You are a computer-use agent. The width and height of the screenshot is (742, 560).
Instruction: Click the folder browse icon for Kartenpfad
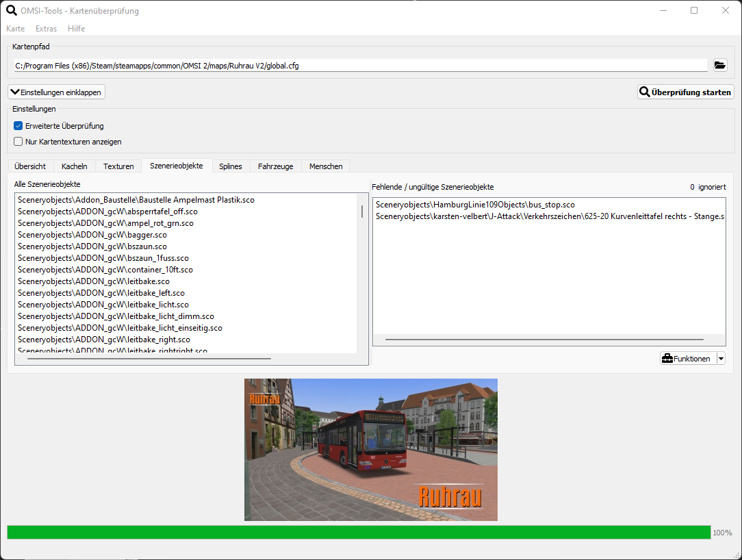(x=719, y=65)
